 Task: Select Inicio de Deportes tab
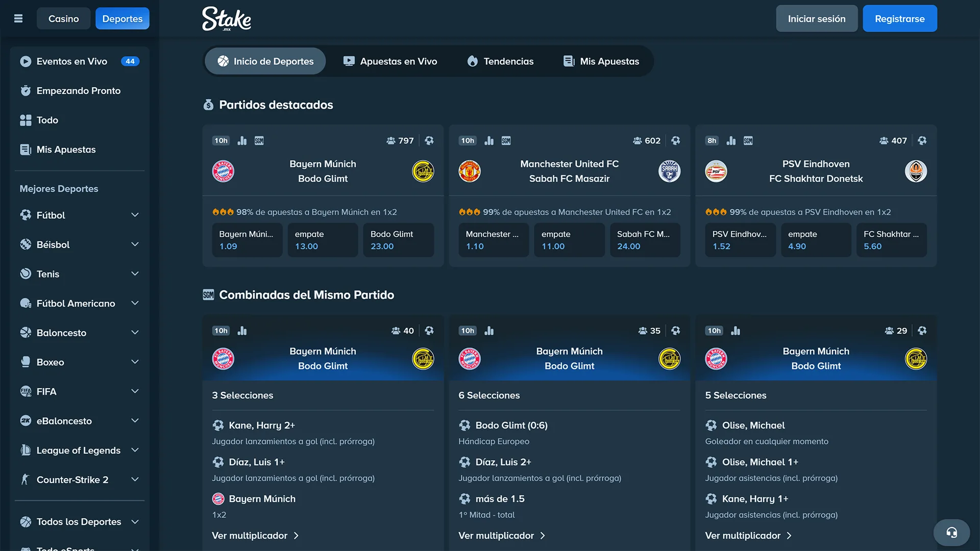pyautogui.click(x=265, y=61)
